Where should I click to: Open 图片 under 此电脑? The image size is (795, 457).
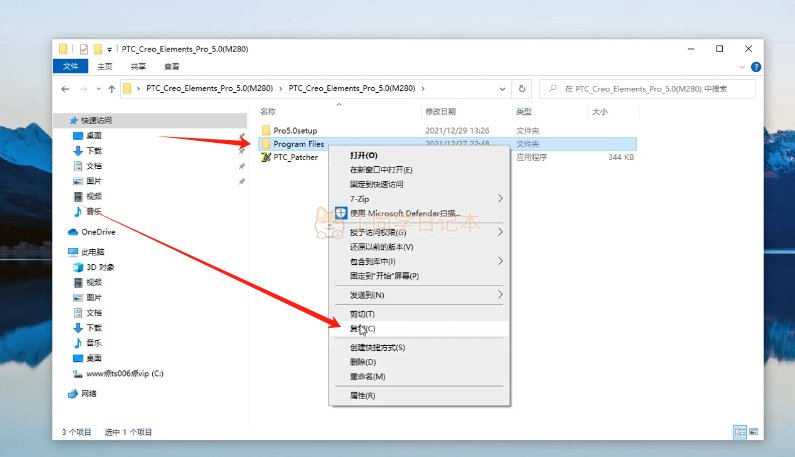pos(94,298)
